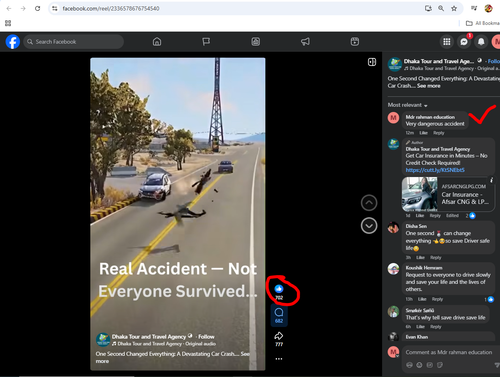The height and width of the screenshot is (377, 500).
Task: Open the Pages flag icon
Action: [x=206, y=42]
